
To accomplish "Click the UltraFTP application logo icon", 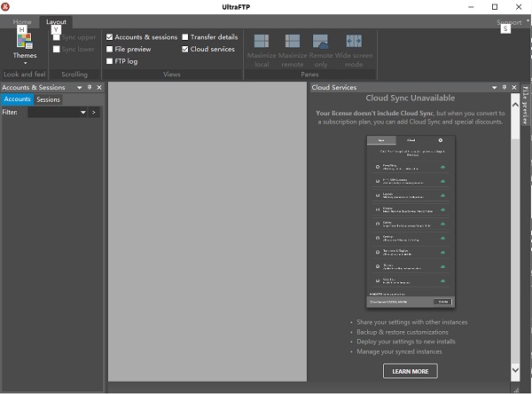I will pyautogui.click(x=5, y=6).
